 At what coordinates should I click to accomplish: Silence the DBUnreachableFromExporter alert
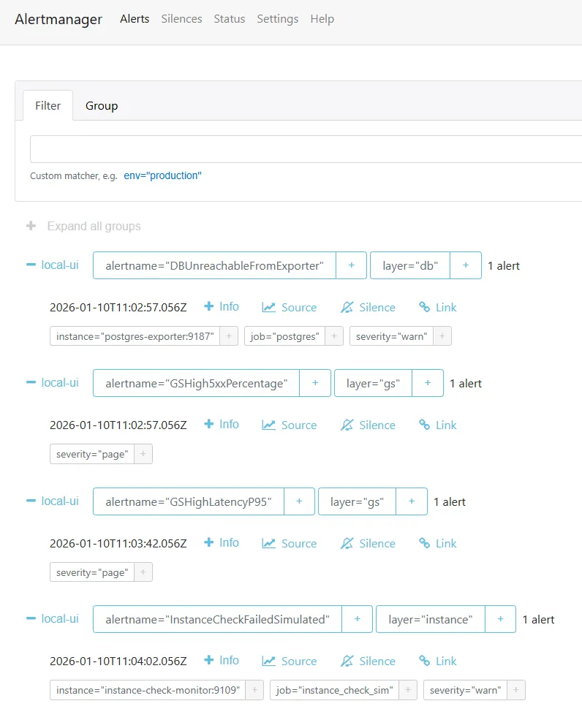click(x=368, y=308)
